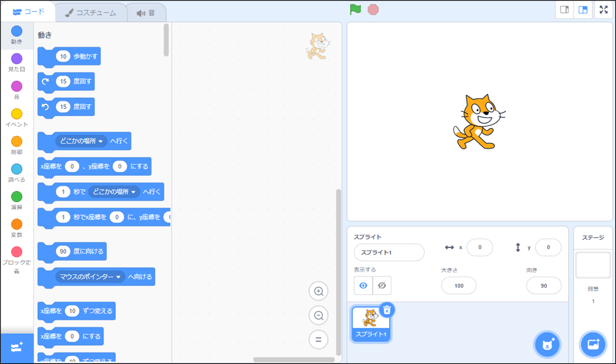Open マウスのポインター dropdown in へ向ける block

point(90,277)
